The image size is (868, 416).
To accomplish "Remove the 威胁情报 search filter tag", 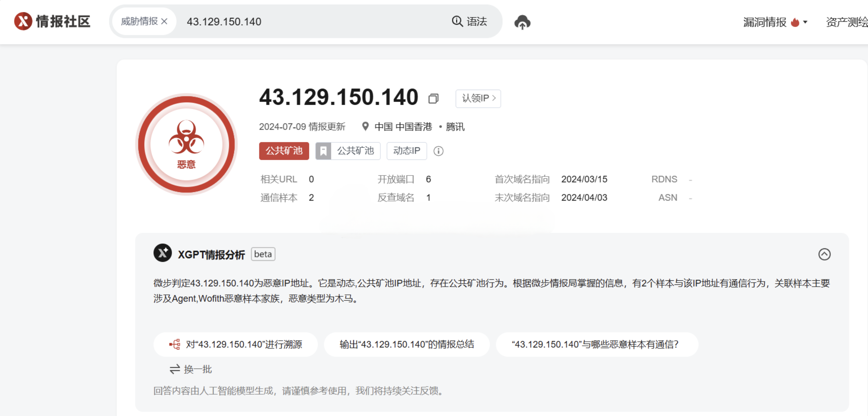I will tap(164, 21).
